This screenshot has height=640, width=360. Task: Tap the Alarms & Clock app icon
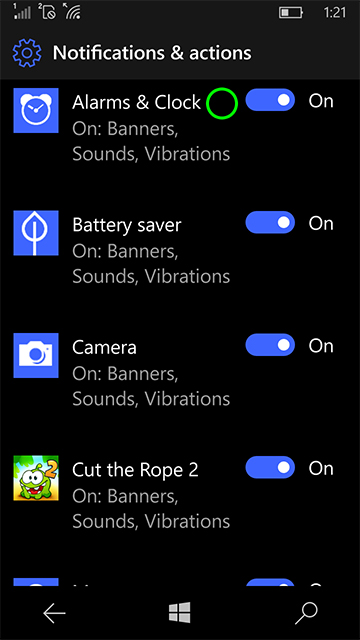(36, 110)
